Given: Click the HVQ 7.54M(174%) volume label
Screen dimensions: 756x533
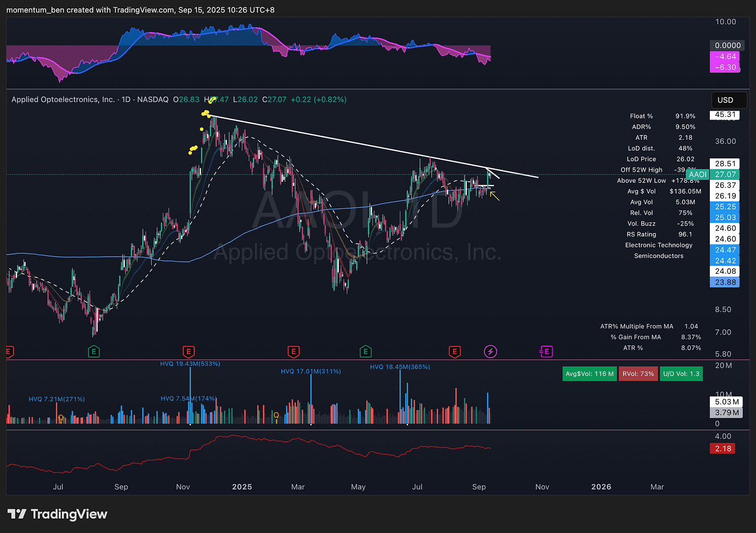Looking at the screenshot, I should 188,398.
